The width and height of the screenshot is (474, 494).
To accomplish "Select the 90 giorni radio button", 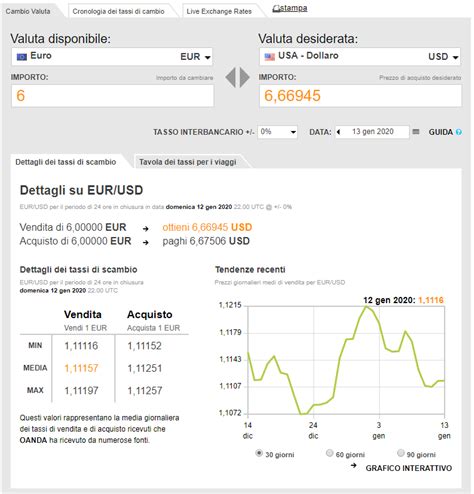I will (401, 453).
